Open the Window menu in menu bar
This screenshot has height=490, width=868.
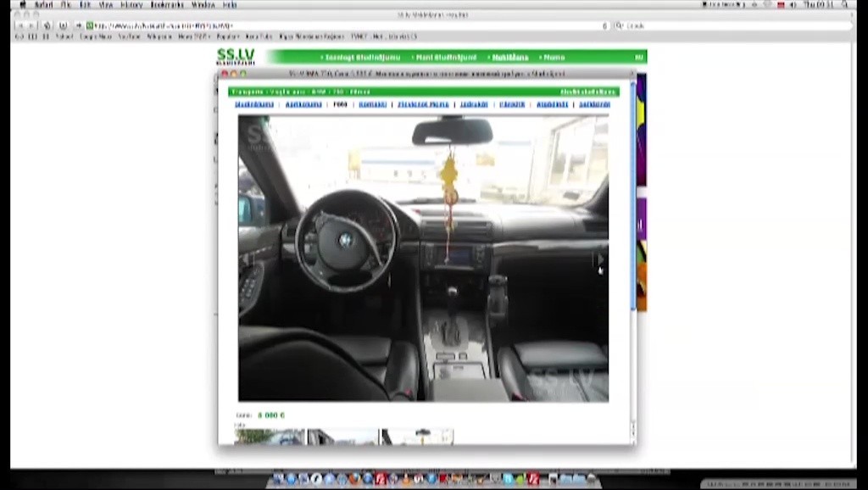point(203,4)
